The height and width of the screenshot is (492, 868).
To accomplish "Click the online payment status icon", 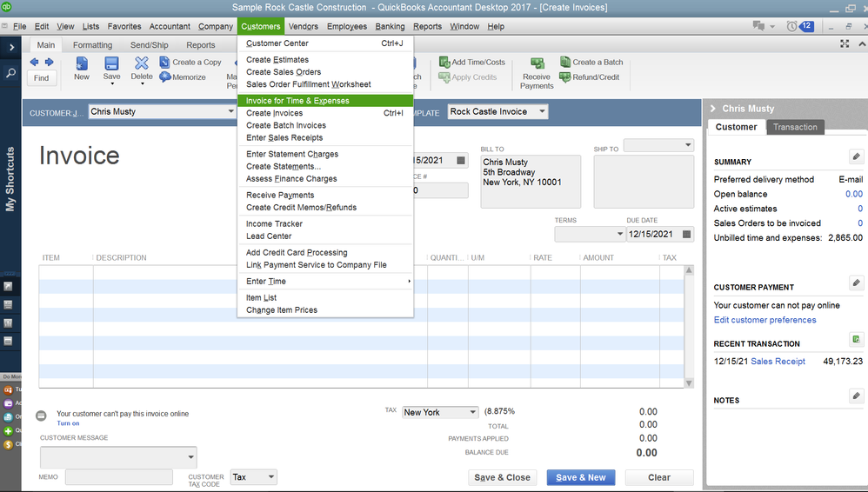I will click(x=41, y=416).
